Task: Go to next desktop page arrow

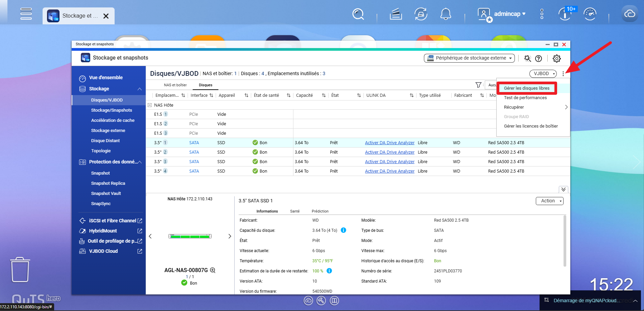Action: pyautogui.click(x=637, y=162)
